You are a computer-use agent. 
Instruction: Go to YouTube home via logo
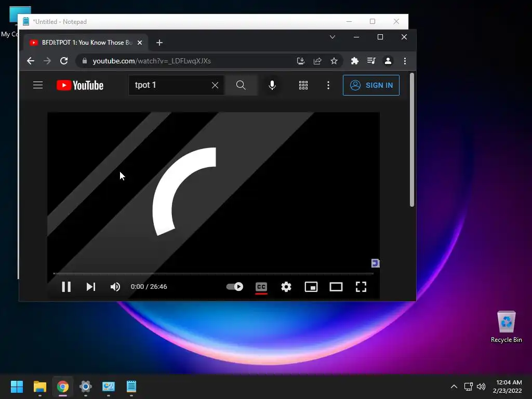click(x=80, y=85)
